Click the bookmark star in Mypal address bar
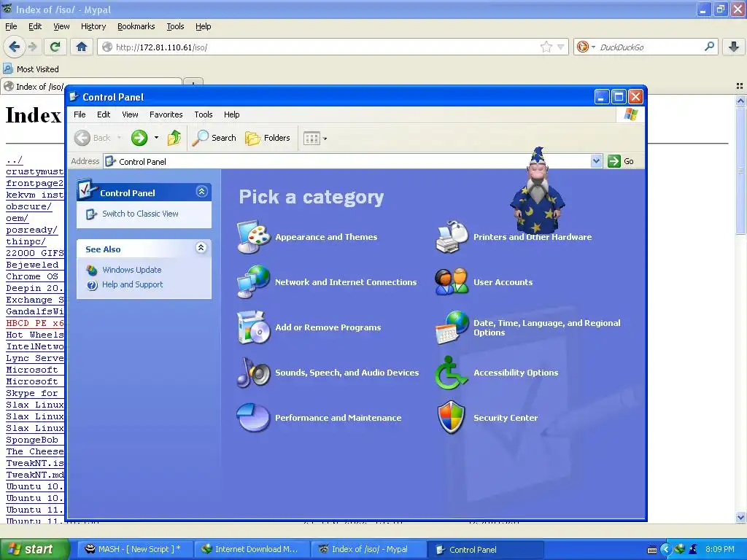 546,47
